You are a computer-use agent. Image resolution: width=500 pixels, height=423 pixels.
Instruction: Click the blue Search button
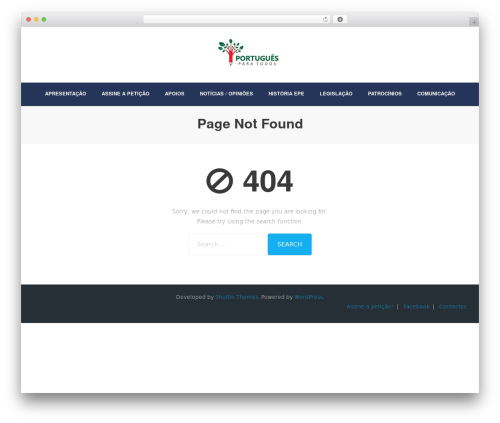(x=290, y=244)
